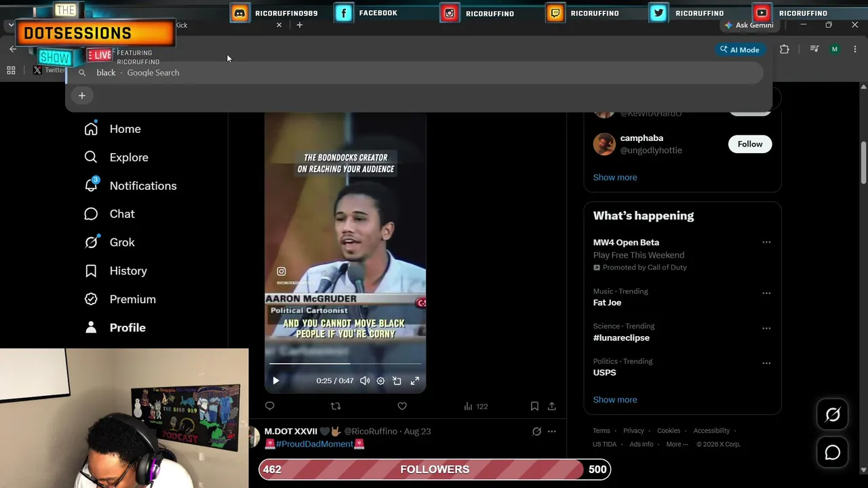Open History in the sidebar
Screen dimensions: 868x488
(x=115, y=271)
